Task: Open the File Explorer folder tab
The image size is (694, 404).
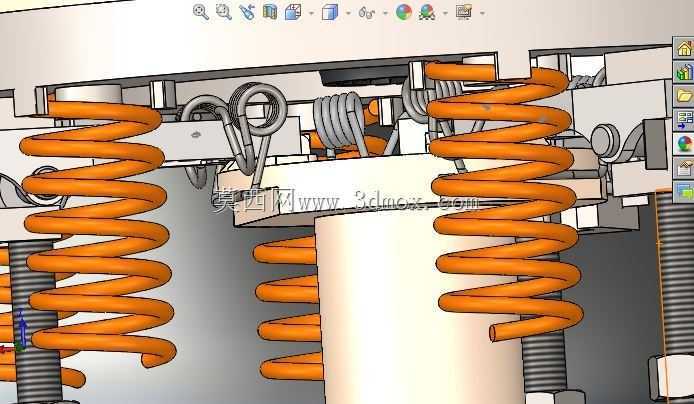Action: pos(684,96)
